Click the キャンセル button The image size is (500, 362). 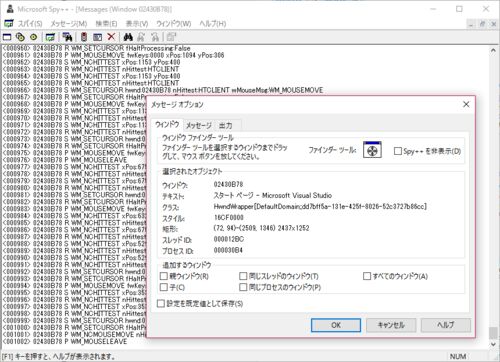tap(391, 325)
